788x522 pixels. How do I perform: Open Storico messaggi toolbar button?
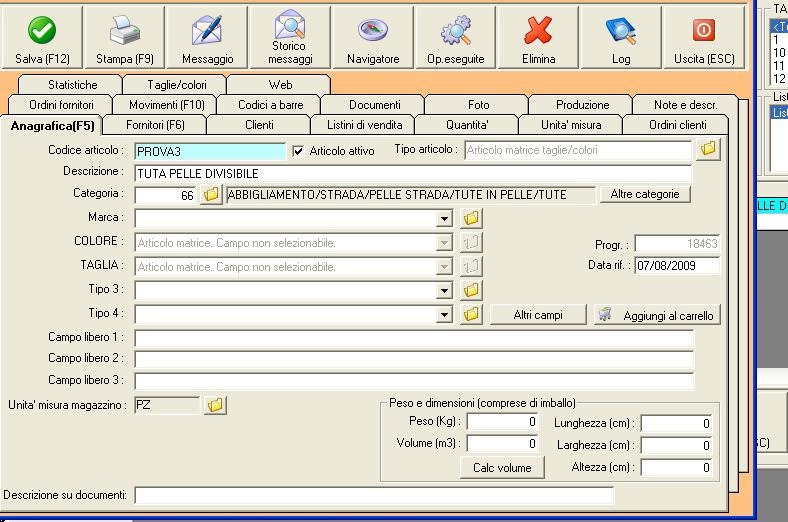(x=290, y=37)
